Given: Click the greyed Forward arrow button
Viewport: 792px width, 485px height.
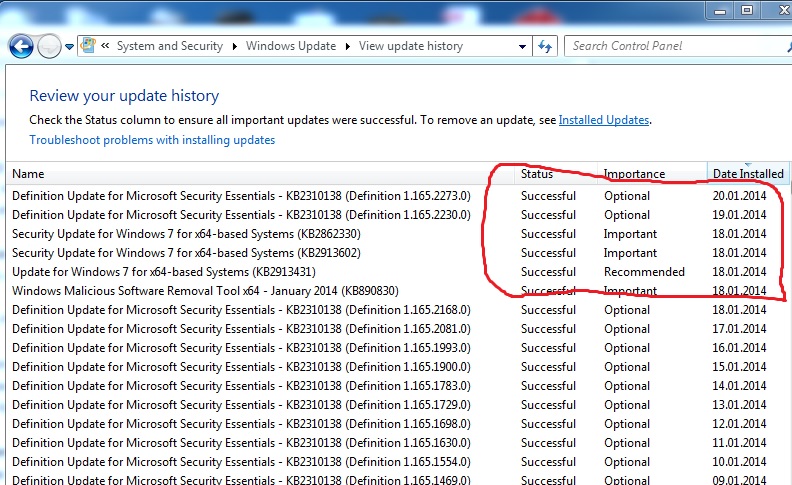Looking at the screenshot, I should pyautogui.click(x=49, y=47).
